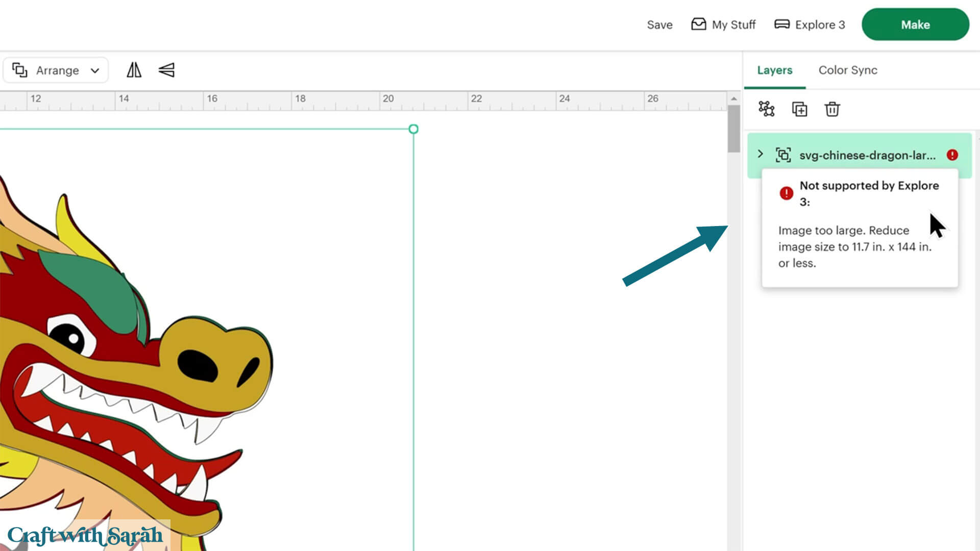The width and height of the screenshot is (980, 551).
Task: Open the Arrange dropdown
Action: click(x=56, y=70)
